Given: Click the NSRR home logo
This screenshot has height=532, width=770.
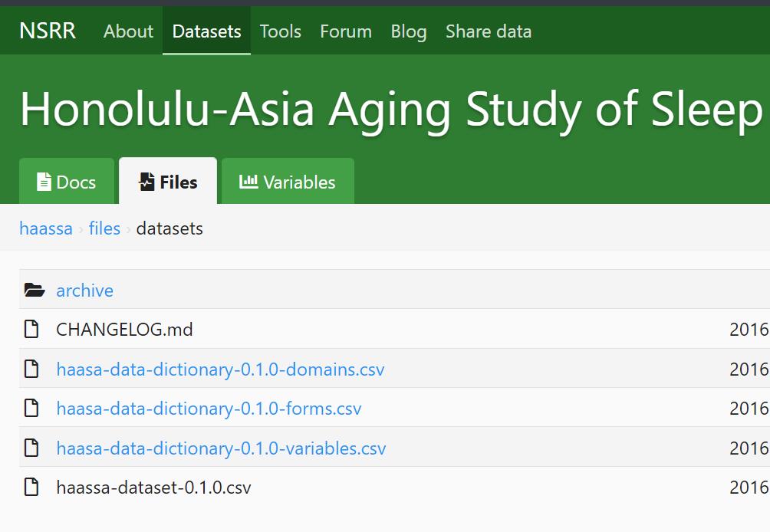Looking at the screenshot, I should (x=48, y=31).
